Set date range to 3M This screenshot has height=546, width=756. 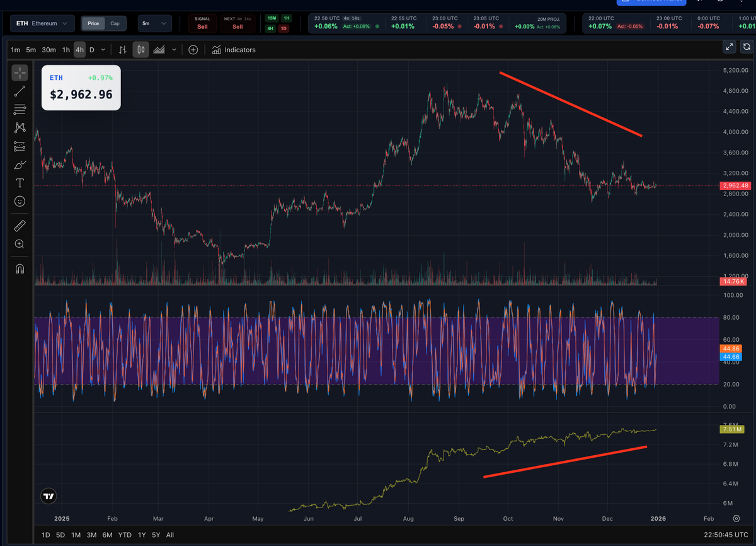(x=91, y=535)
